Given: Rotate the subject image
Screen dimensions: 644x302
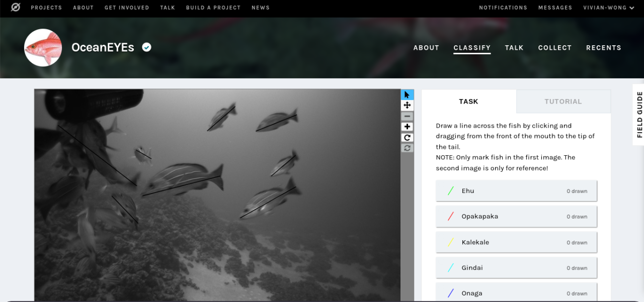Looking at the screenshot, I should click(407, 137).
